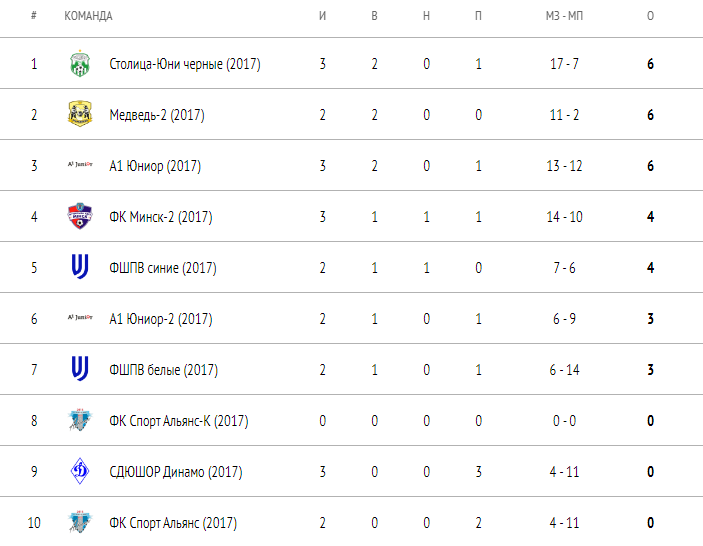
Task: Open ФШПВ синие (2017) team page
Action: (x=163, y=268)
